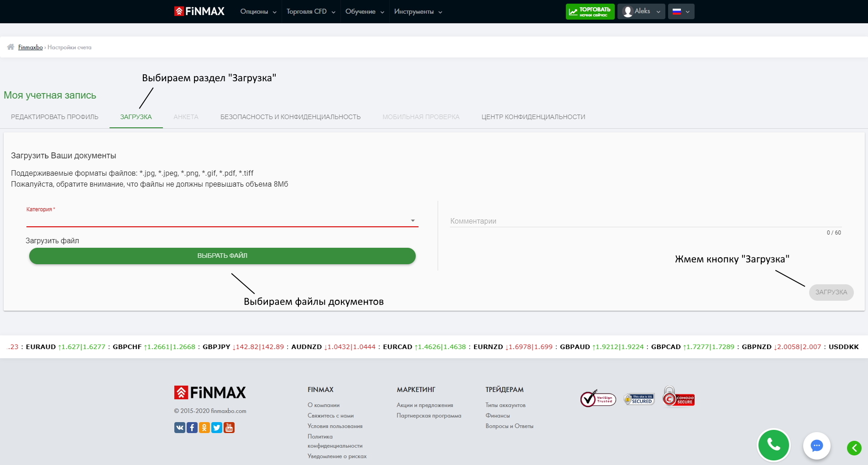Switch to Редактировать профиль tab
The image size is (868, 465).
[55, 117]
